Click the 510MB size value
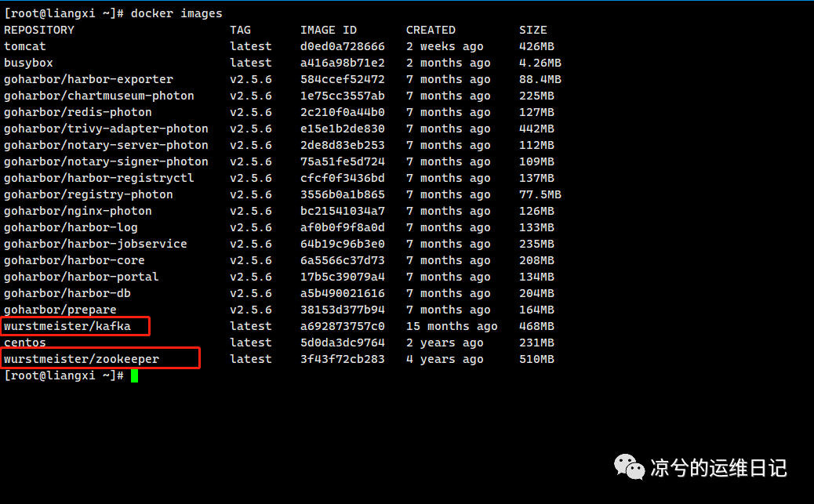This screenshot has width=814, height=504. [536, 359]
